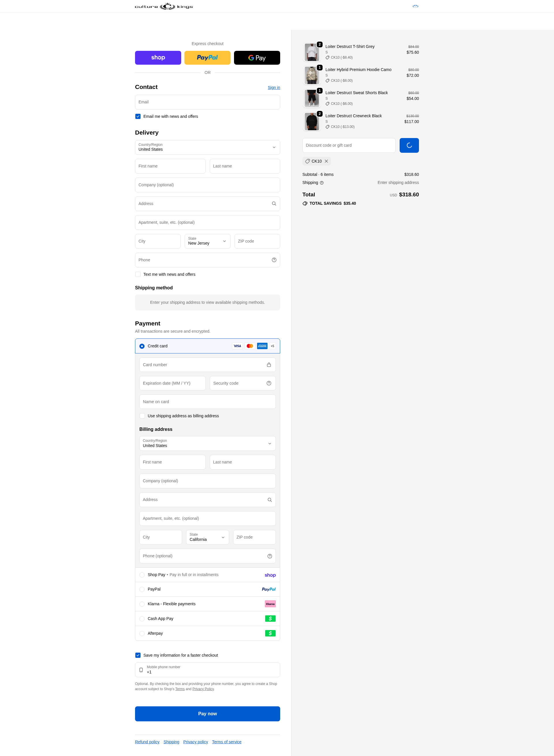Click Shipping help question icon
Image resolution: width=554 pixels, height=756 pixels.
click(322, 183)
